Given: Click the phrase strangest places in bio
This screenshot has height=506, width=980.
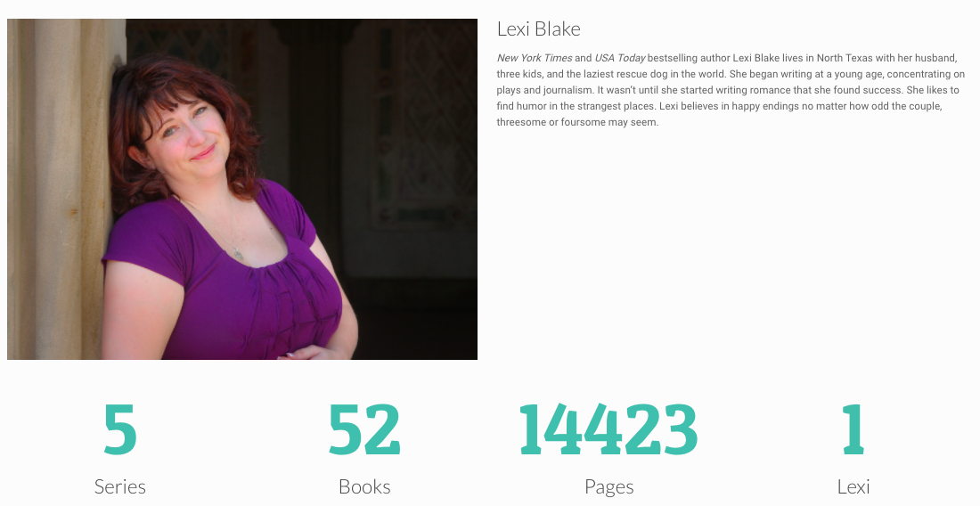Looking at the screenshot, I should pyautogui.click(x=616, y=106).
